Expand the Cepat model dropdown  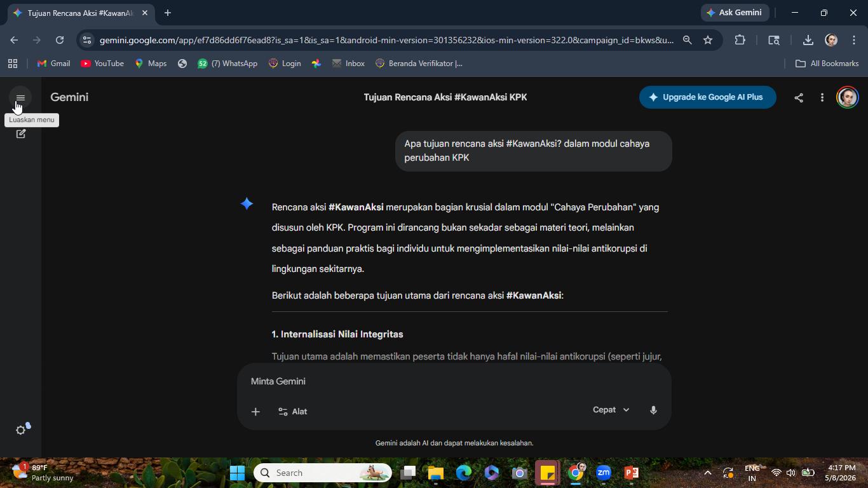(611, 410)
